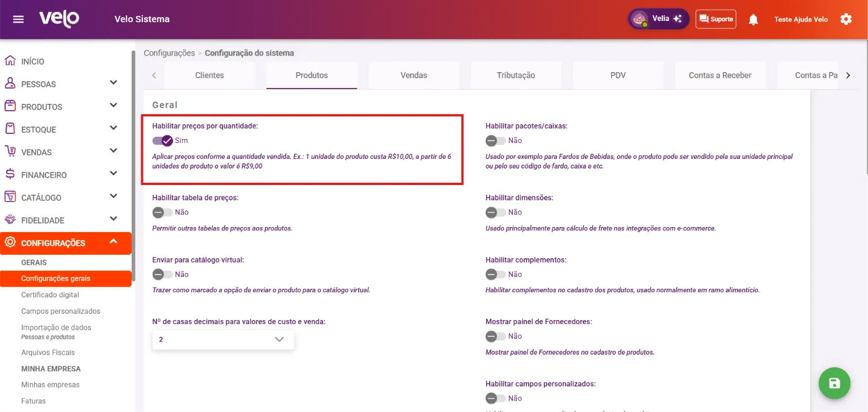Disable the Habilitar preços por quantidade toggle
The image size is (868, 412).
click(x=162, y=141)
